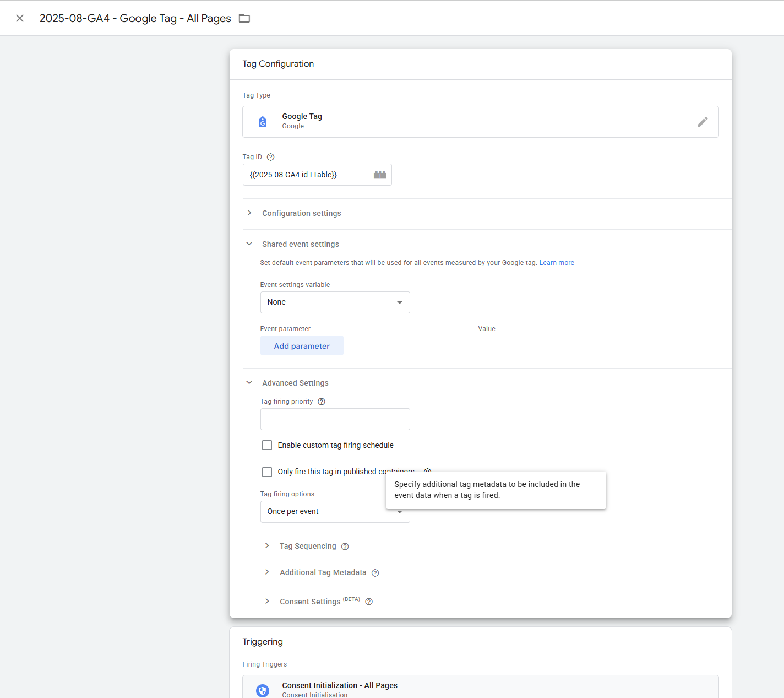Viewport: 784px width, 698px height.
Task: Click the folder icon next to tag name
Action: click(244, 18)
